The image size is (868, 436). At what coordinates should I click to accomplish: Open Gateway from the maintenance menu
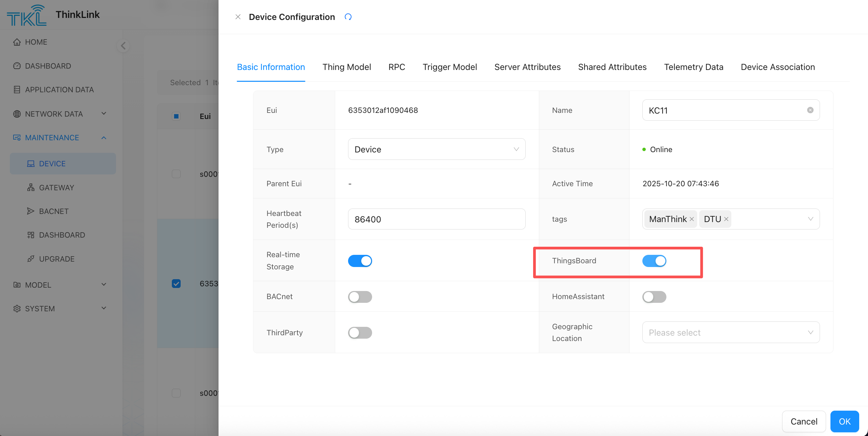tap(56, 188)
